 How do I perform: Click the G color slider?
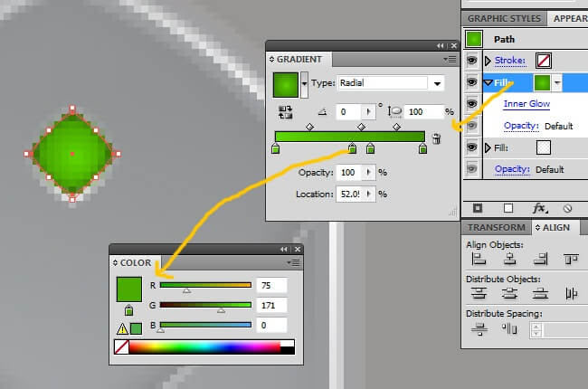(205, 305)
